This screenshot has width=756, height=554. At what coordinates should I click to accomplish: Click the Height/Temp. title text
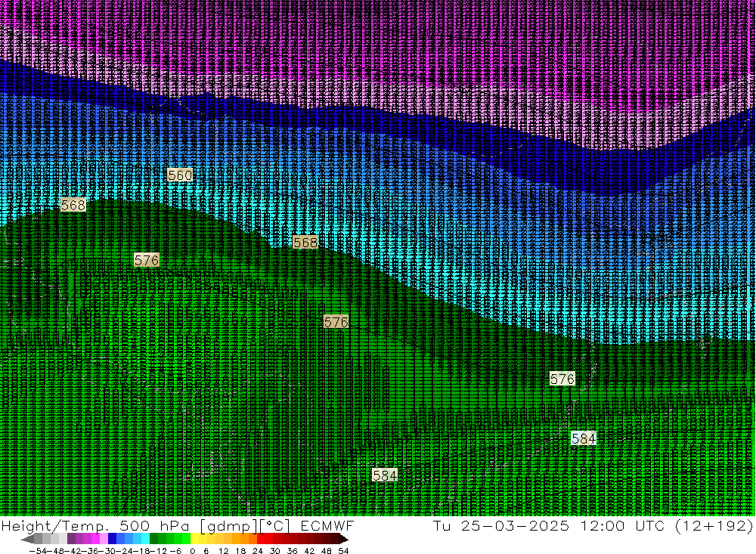click(x=54, y=525)
